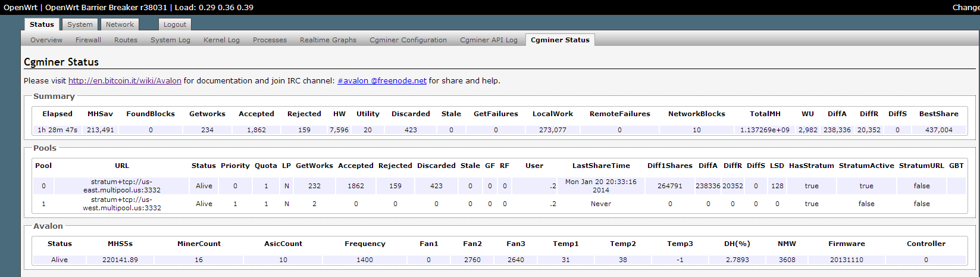
Task: Click pool 0 LSD value 128
Action: 777,186
